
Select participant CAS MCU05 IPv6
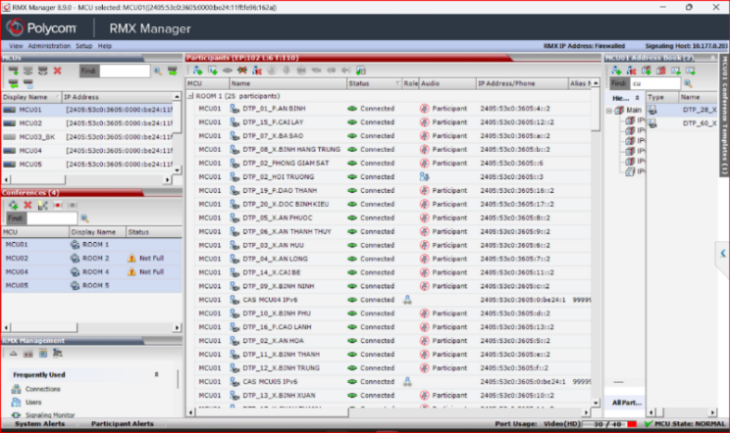pyautogui.click(x=391, y=382)
